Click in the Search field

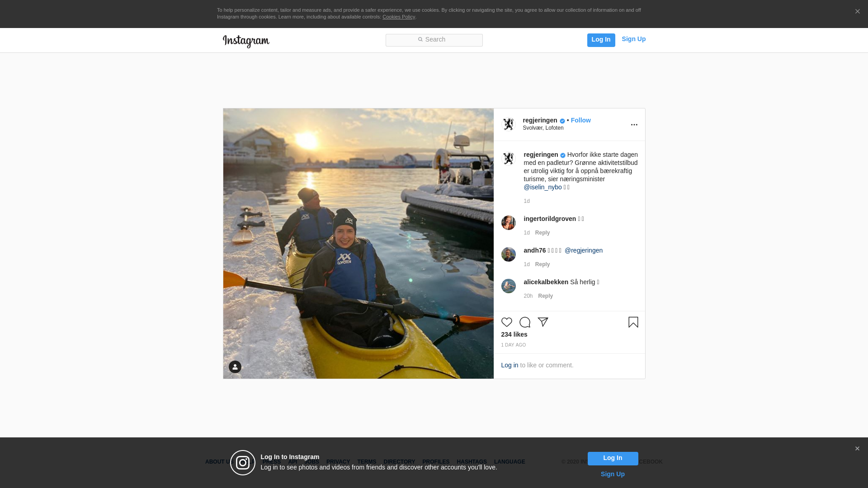coord(434,40)
